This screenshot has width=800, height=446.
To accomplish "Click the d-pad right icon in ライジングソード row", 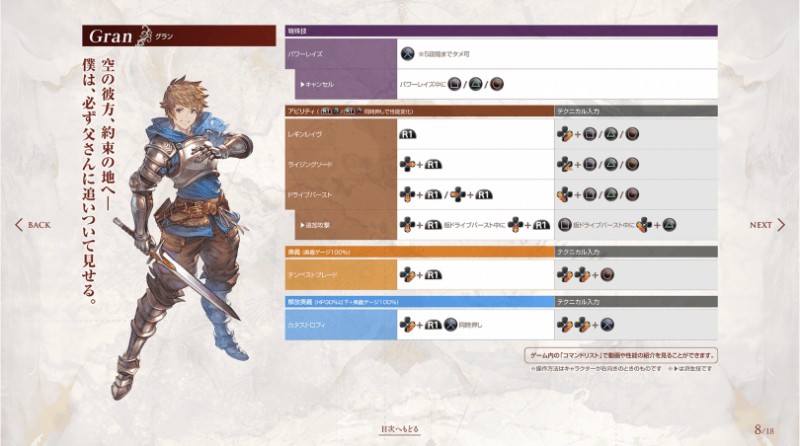I will (x=407, y=164).
